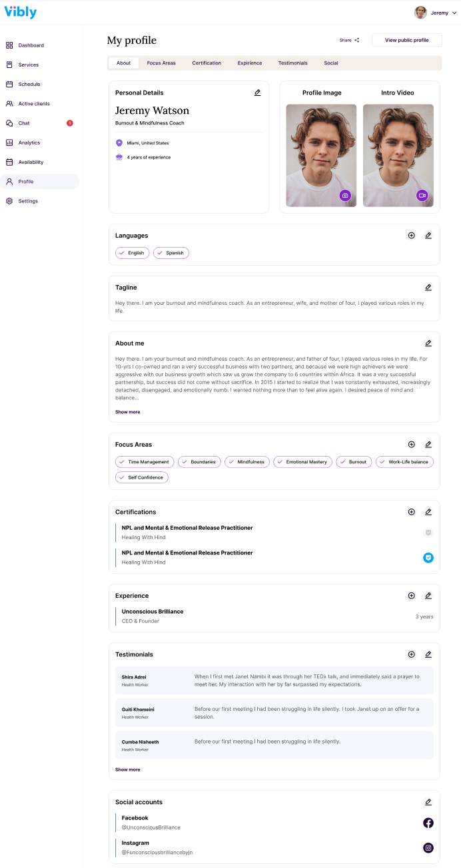
Task: Show more testimonials
Action: click(127, 769)
